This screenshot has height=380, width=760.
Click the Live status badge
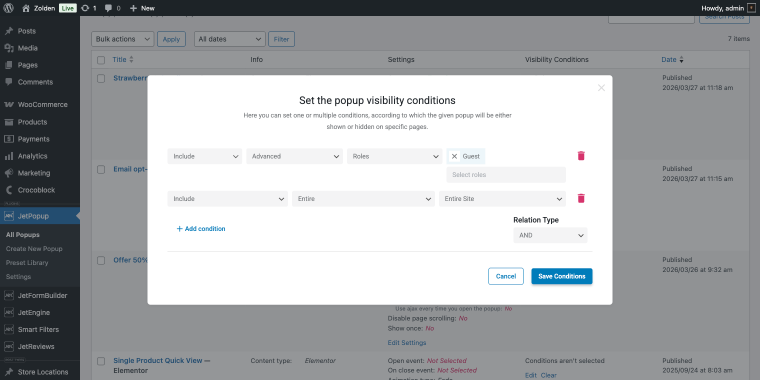68,8
